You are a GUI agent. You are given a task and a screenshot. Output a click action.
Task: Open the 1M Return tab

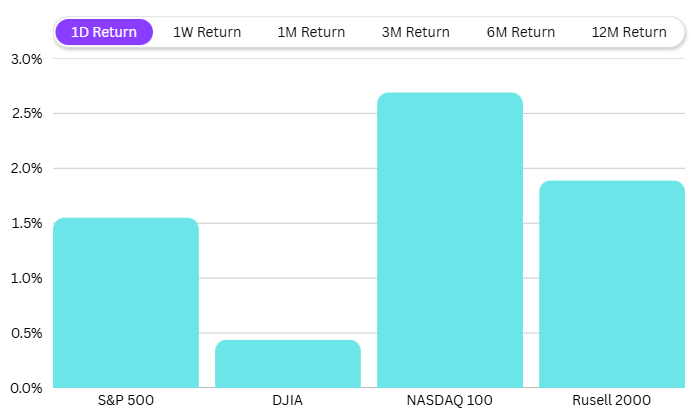pos(311,32)
